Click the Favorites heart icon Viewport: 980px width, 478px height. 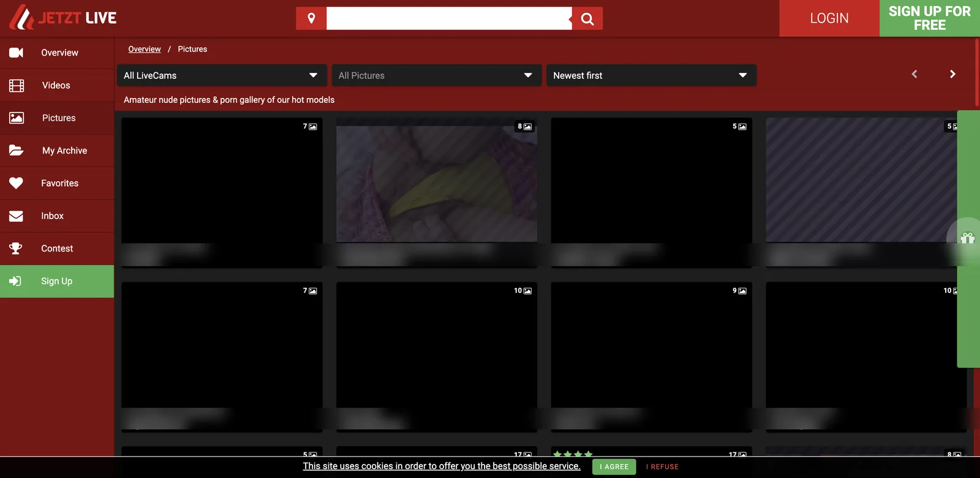pyautogui.click(x=17, y=183)
